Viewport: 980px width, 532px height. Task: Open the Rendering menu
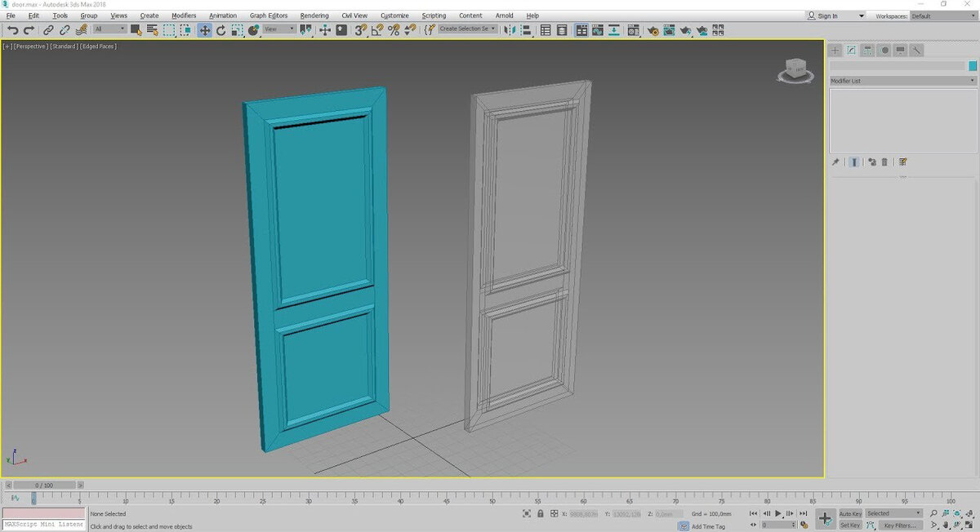(x=314, y=16)
